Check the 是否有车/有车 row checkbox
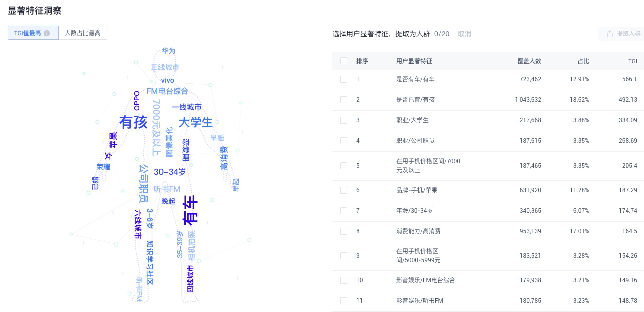Screen dimensions: 644x312 pyautogui.click(x=344, y=79)
